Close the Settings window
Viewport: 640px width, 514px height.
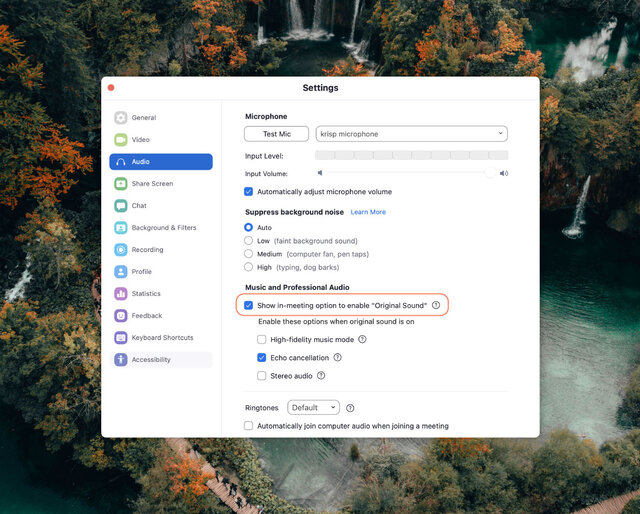[111, 88]
